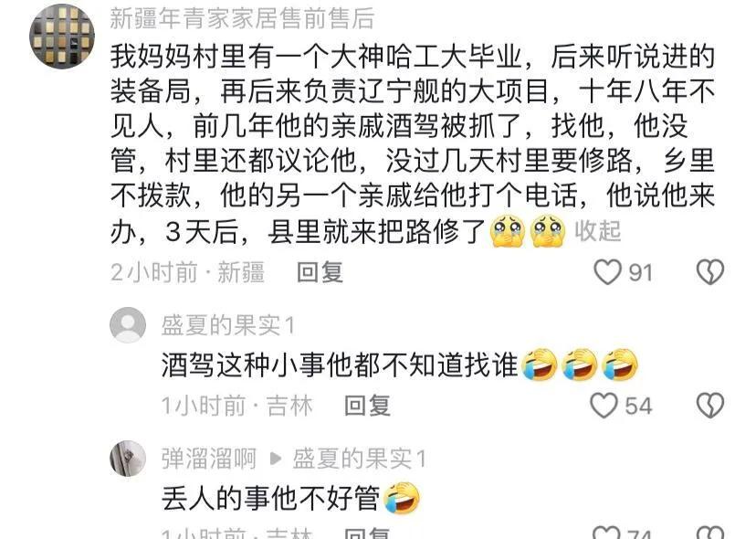Open username 新疆年青家家居售前售后
This screenshot has height=539, width=756.
point(242,19)
